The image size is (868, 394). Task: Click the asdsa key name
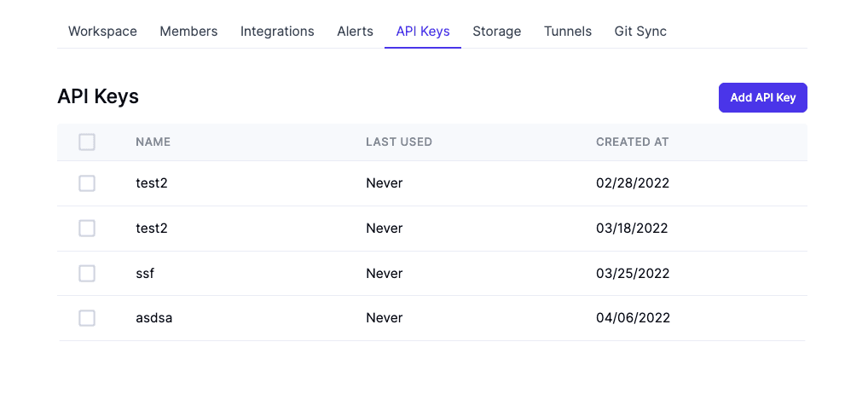[x=154, y=318]
